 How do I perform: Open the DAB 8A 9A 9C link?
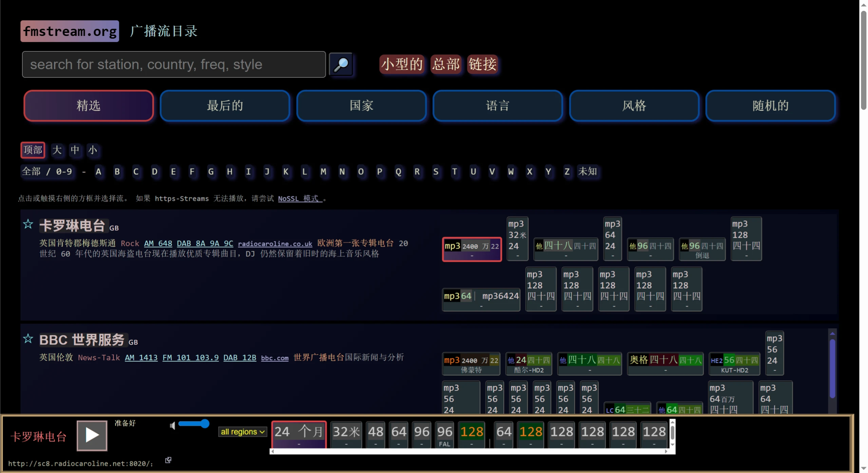(205, 243)
